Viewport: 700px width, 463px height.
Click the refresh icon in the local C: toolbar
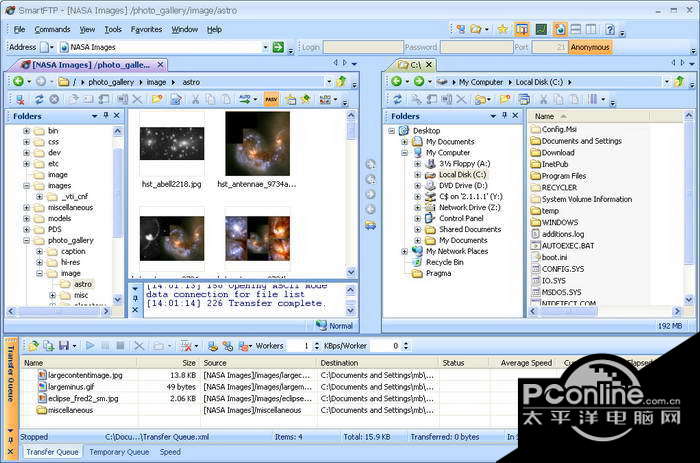pyautogui.click(x=397, y=99)
